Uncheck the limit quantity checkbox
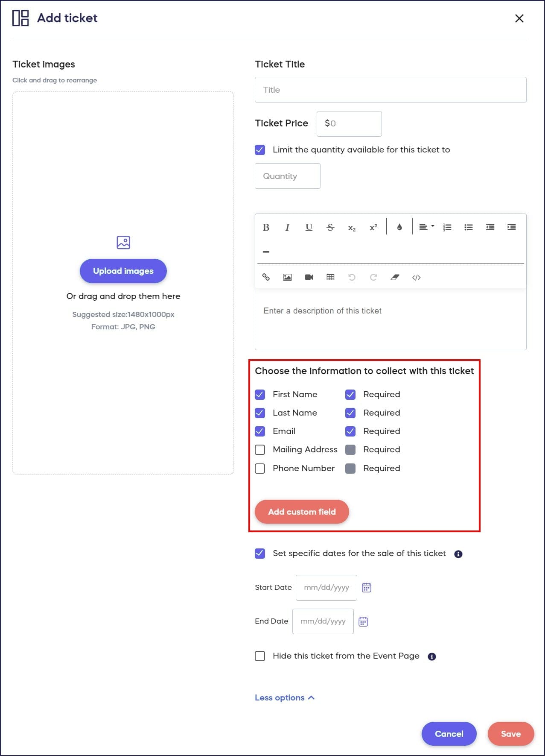Viewport: 545px width, 756px height. click(260, 150)
